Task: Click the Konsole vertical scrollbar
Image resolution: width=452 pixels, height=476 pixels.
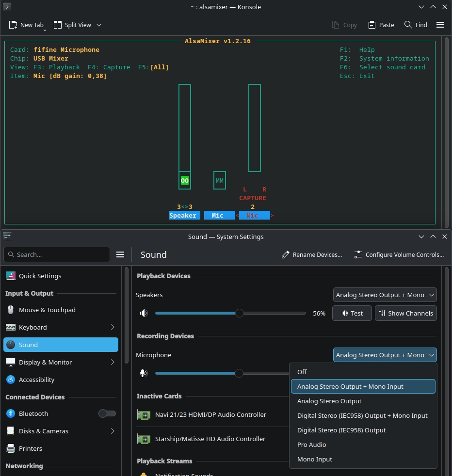Action: 446,132
